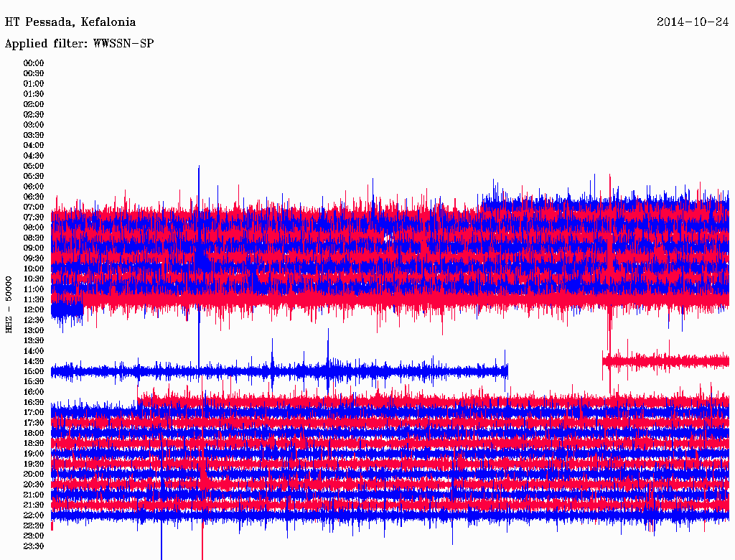The height and width of the screenshot is (560, 735).
Task: Click the 12:00 time label
Action: click(34, 309)
